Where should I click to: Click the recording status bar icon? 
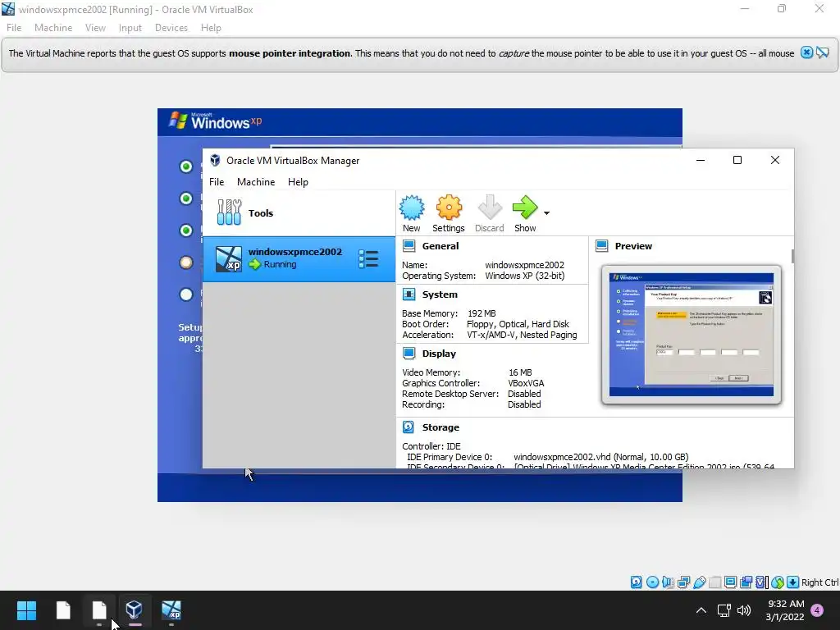coord(746,582)
